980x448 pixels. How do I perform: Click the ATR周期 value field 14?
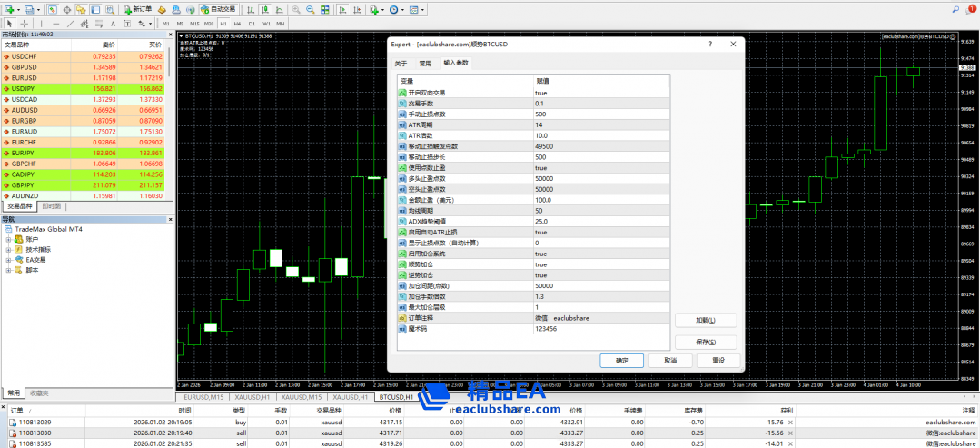(x=599, y=124)
